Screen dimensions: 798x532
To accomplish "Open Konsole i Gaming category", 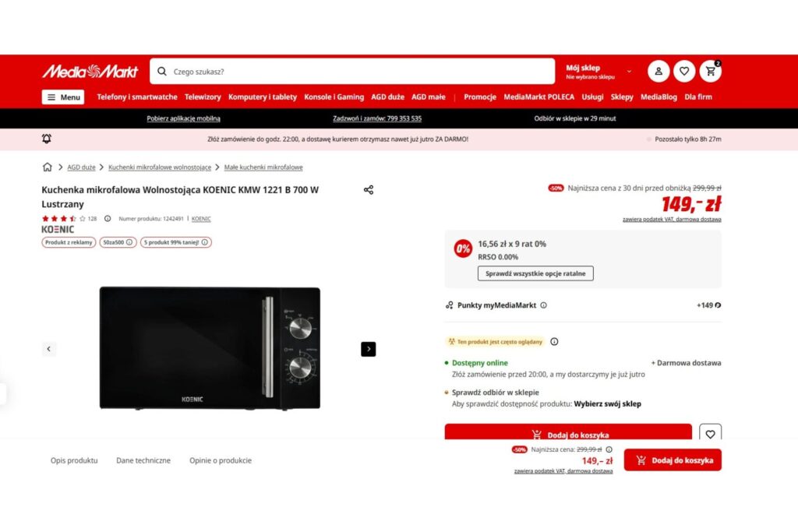I will (334, 97).
